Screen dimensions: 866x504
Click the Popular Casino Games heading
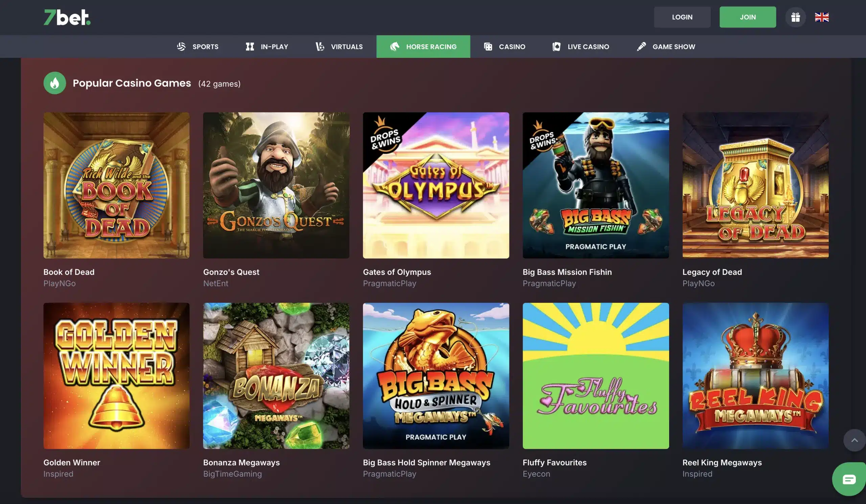click(132, 83)
